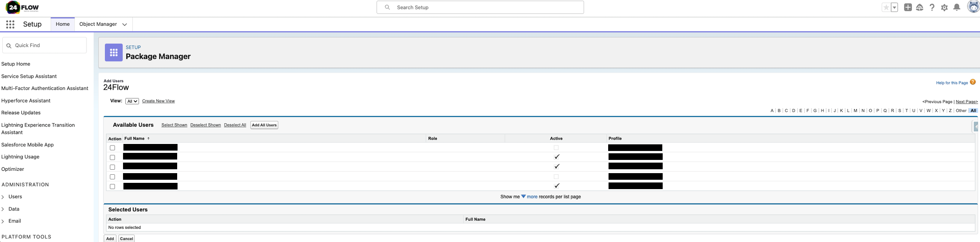Open the Notifications bell icon
Image resolution: width=980 pixels, height=242 pixels.
tap(957, 7)
